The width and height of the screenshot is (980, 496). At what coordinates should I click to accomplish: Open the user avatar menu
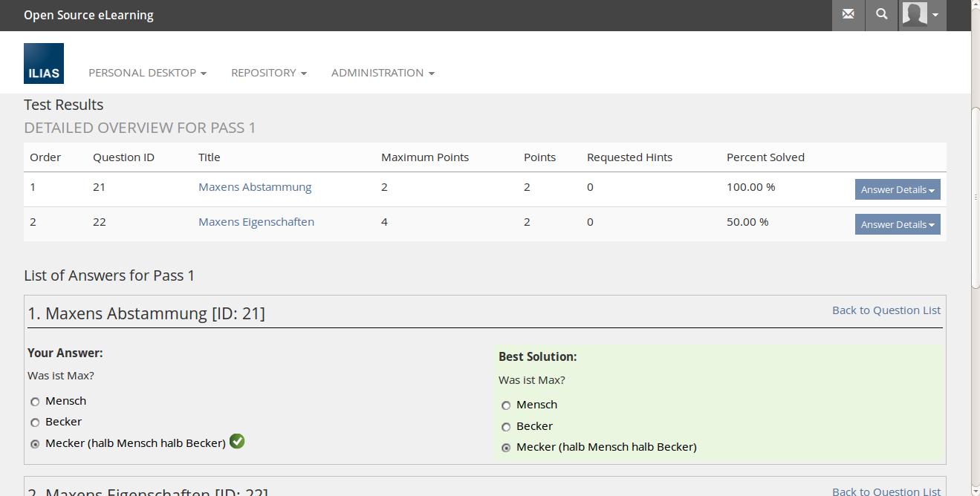pyautogui.click(x=921, y=15)
